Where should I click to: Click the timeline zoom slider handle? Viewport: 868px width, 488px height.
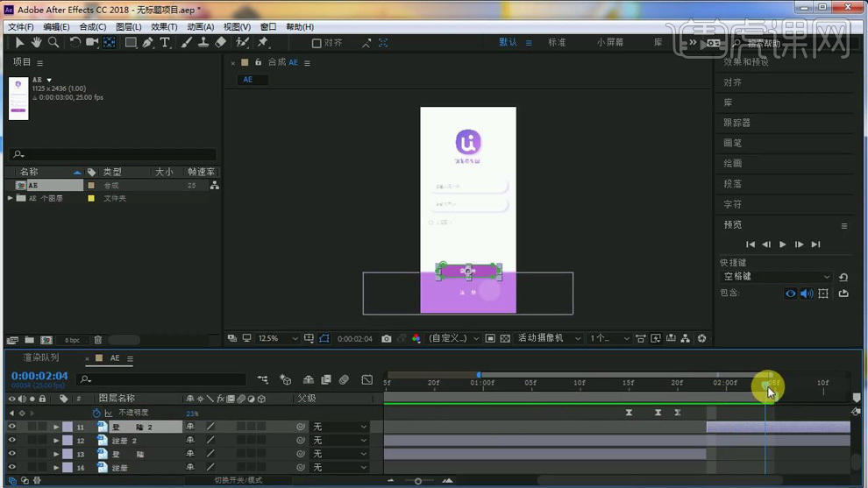click(x=418, y=480)
